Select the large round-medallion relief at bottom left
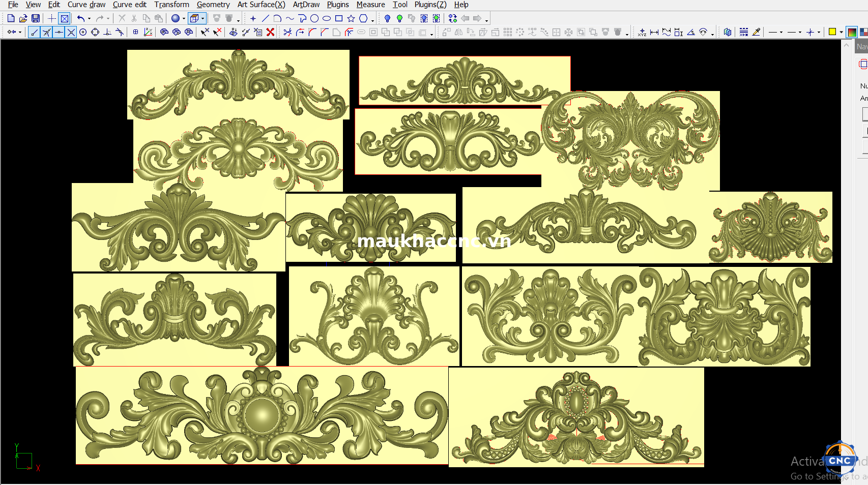868x485 pixels. click(262, 415)
